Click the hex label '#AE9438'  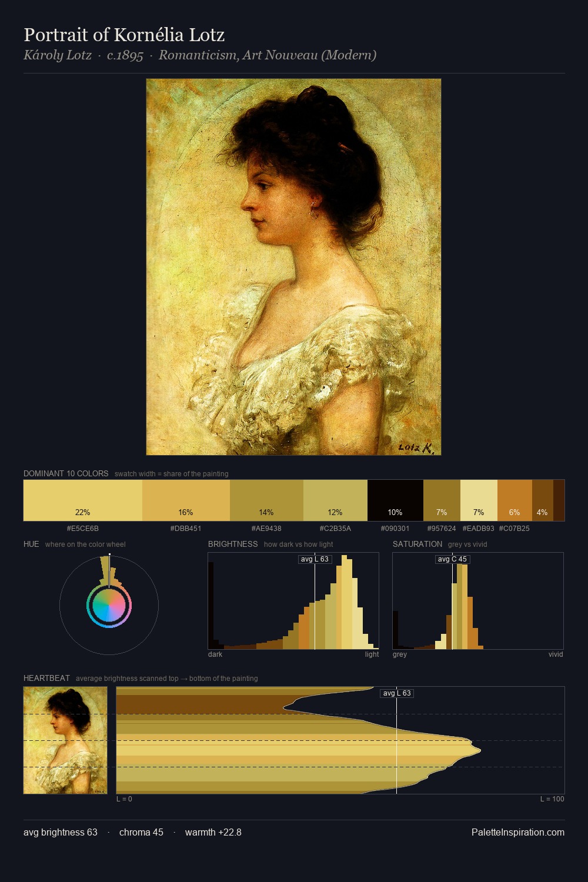266,529
